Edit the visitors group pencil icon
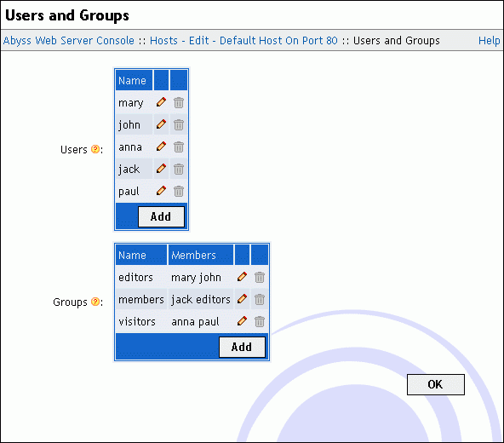504x443 pixels. tap(242, 321)
